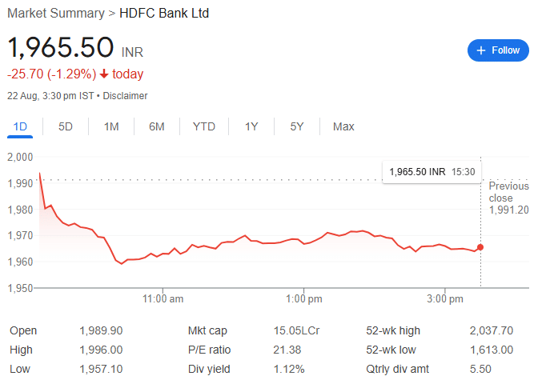Click the 1,965.50 INR 15:30 tooltip
Image resolution: width=550 pixels, height=392 pixels.
pos(432,172)
